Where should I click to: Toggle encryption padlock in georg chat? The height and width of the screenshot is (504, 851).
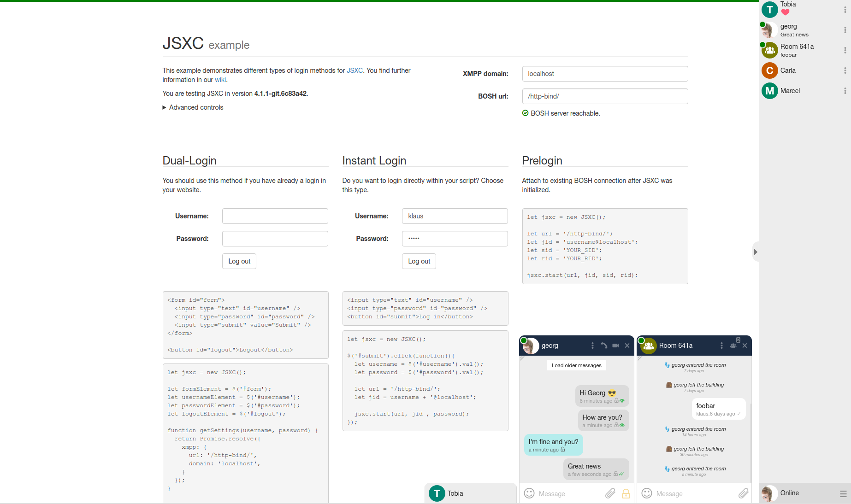626,493
